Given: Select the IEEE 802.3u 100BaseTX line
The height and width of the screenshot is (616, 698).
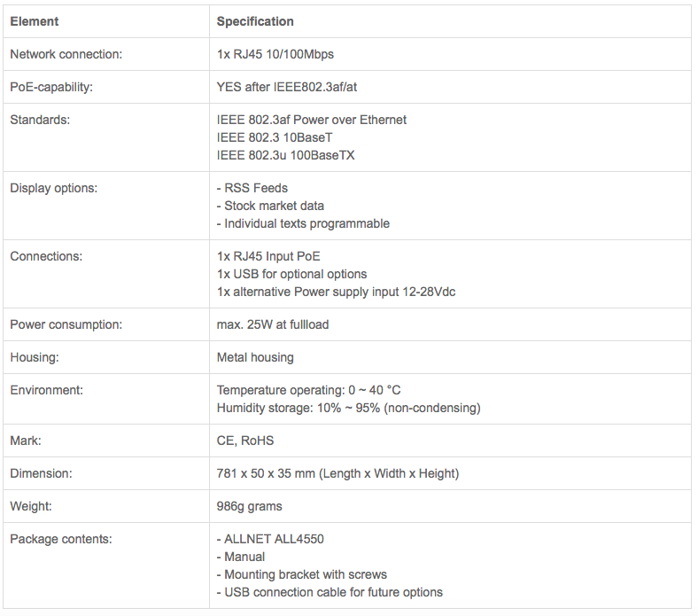Looking at the screenshot, I should (x=286, y=155).
